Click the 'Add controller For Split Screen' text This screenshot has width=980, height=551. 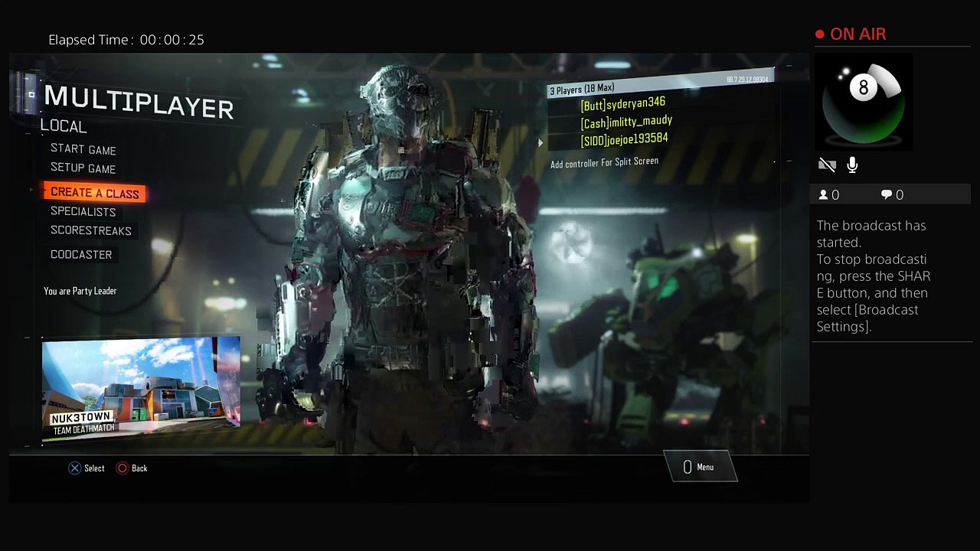point(604,163)
